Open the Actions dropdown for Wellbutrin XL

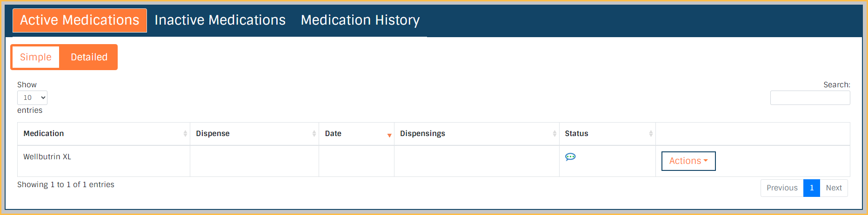click(688, 161)
